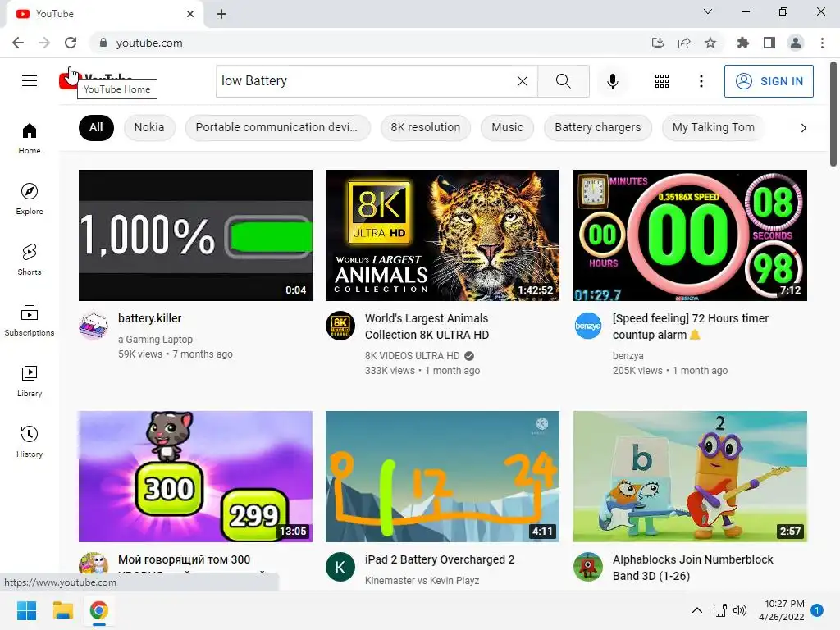Open the Alphablocks band thumbnail
840x630 pixels.
[x=690, y=477]
